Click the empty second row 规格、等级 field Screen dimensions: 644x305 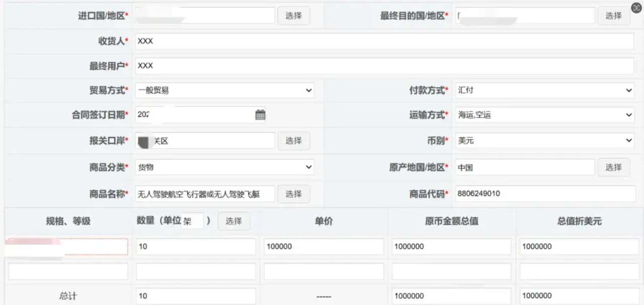coord(68,272)
